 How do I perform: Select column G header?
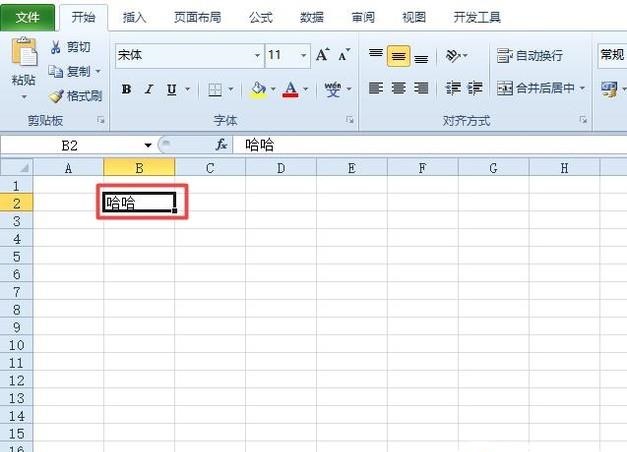pyautogui.click(x=493, y=168)
